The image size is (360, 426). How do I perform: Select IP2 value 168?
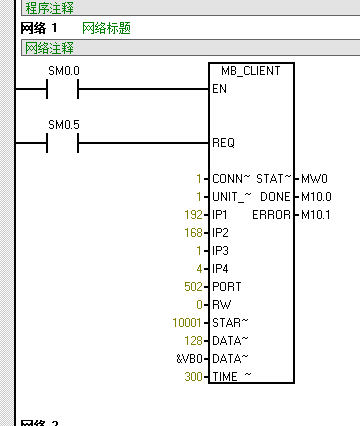click(x=193, y=233)
